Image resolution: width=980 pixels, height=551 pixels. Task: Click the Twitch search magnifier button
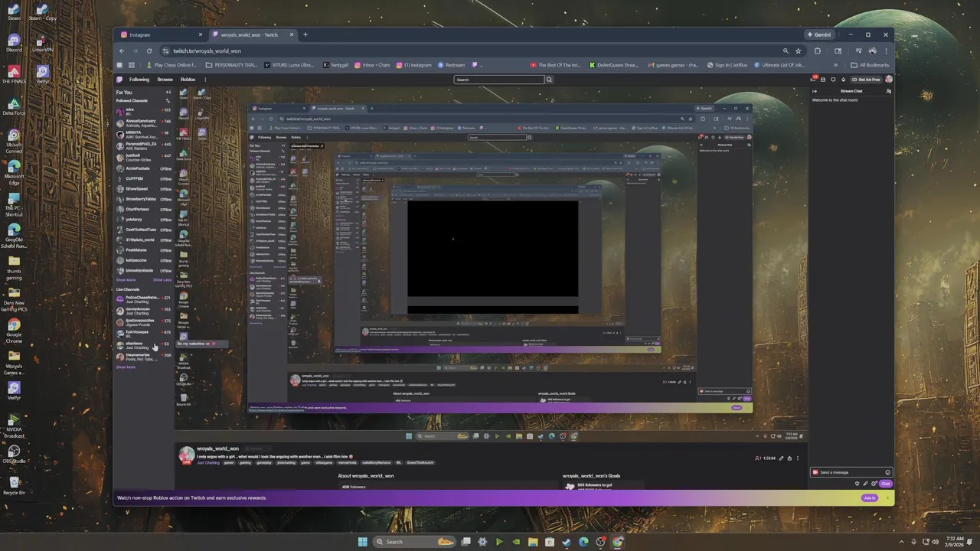[549, 80]
